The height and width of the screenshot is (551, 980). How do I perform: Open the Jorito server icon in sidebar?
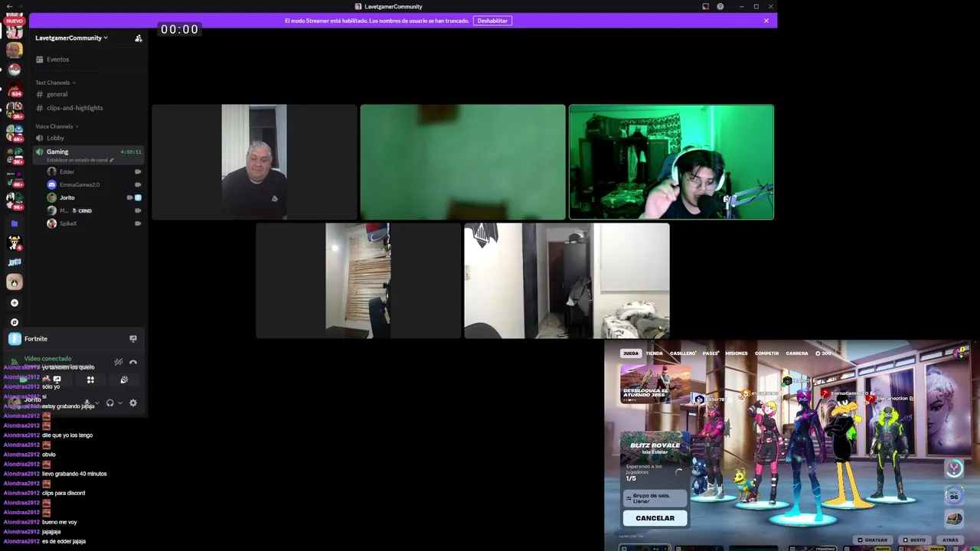click(15, 262)
